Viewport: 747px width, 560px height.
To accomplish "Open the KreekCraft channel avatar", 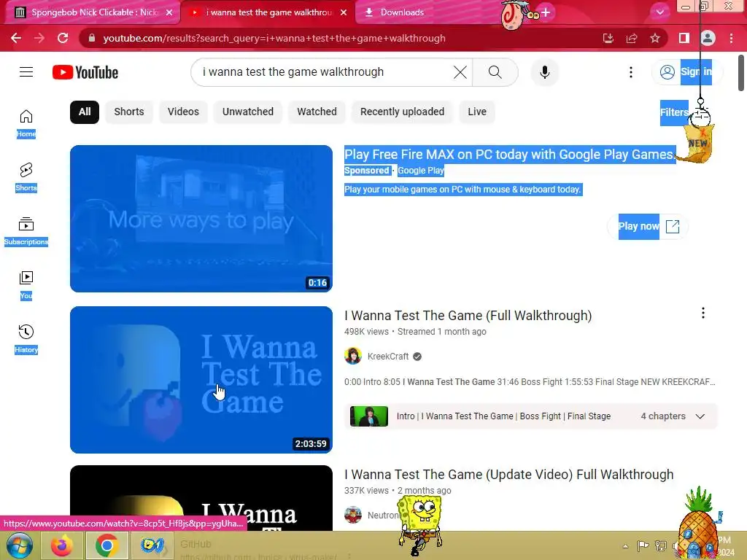I will [x=353, y=356].
